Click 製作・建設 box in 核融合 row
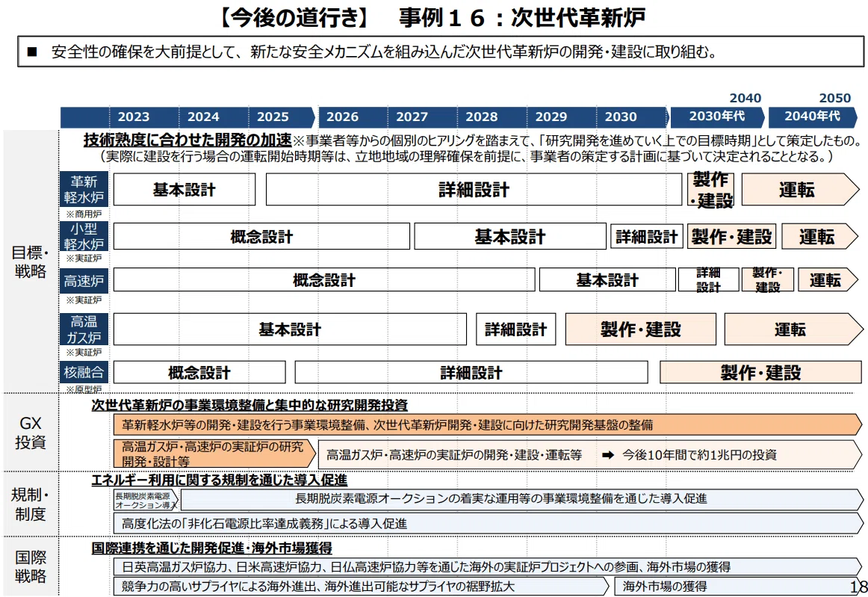This screenshot has width=868, height=597. tap(760, 372)
